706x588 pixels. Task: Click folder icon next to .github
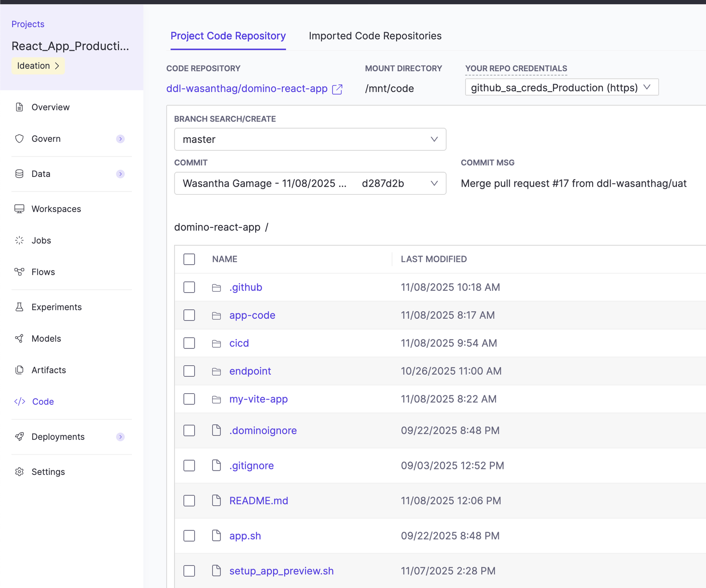217,288
